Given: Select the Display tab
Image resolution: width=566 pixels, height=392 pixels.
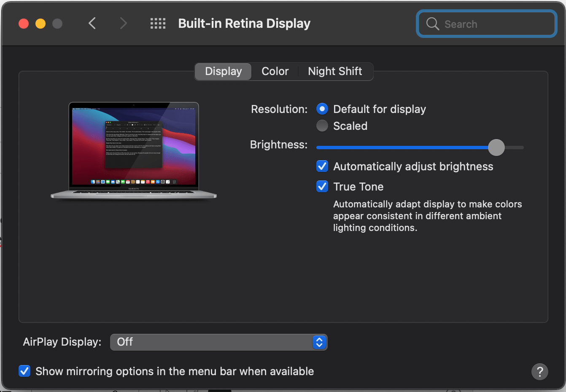Looking at the screenshot, I should [x=223, y=71].
